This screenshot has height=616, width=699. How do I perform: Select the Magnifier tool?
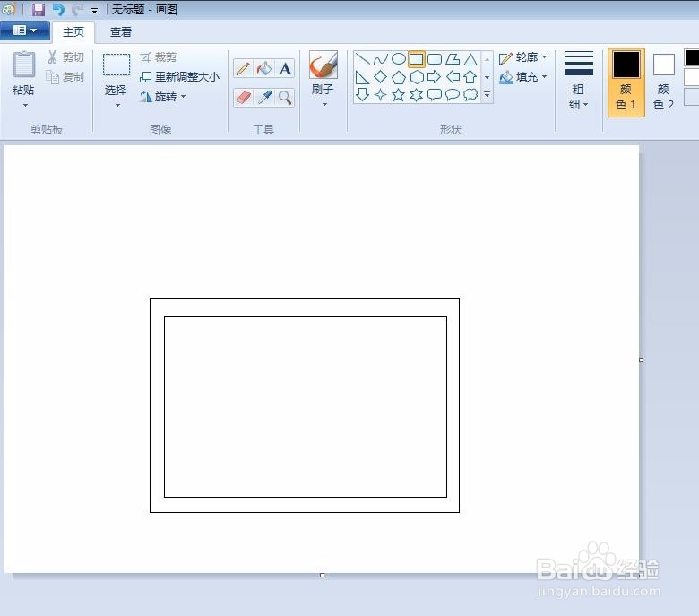285,97
